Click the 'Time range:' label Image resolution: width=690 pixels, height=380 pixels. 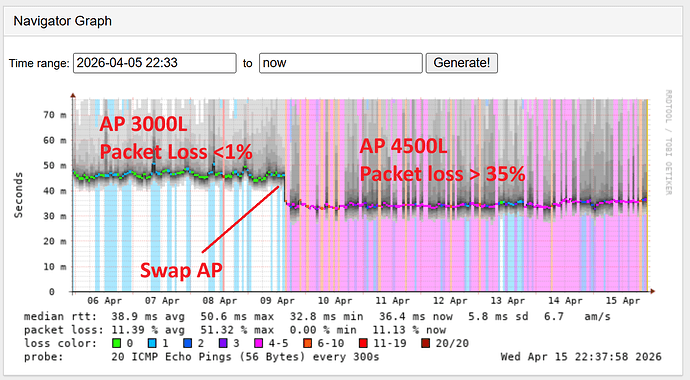pos(39,63)
